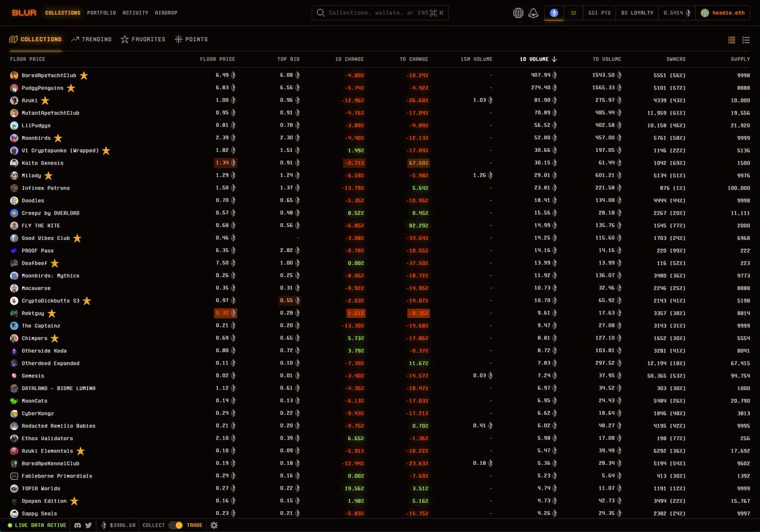
Task: Open the notifications bell
Action: click(x=533, y=13)
